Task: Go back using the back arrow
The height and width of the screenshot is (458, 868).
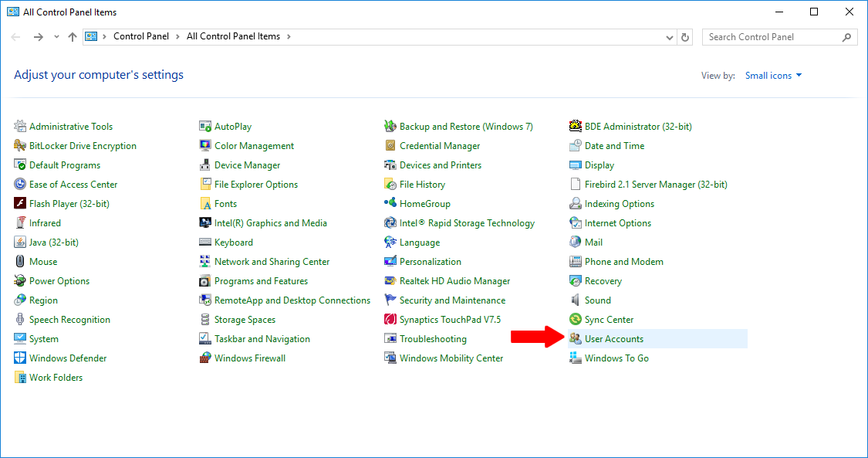Action: (15, 37)
